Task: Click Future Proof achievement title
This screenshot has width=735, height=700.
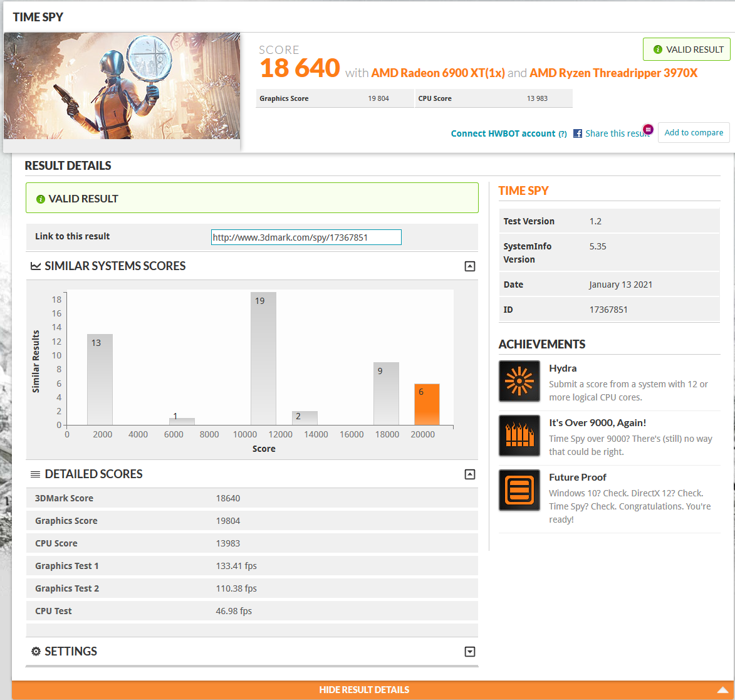Action: coord(578,478)
